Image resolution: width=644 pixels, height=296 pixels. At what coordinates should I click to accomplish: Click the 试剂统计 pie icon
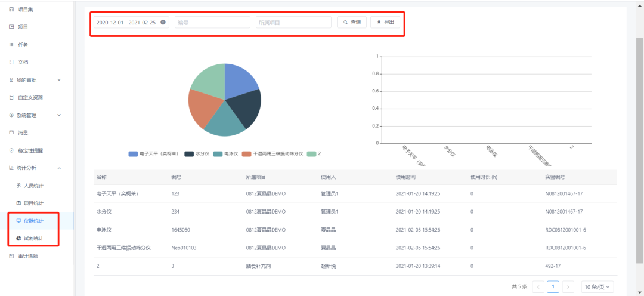click(x=18, y=239)
